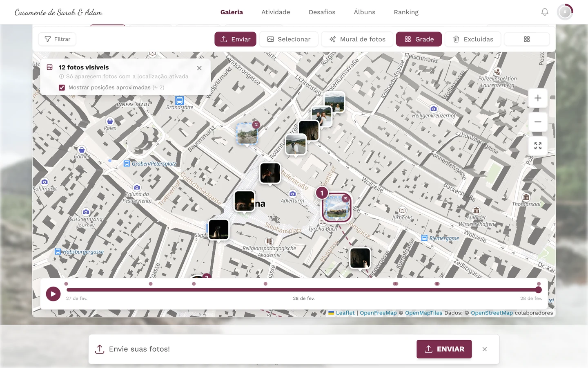The width and height of the screenshot is (588, 368).
Task: Go to the Desafios tab
Action: pos(322,12)
